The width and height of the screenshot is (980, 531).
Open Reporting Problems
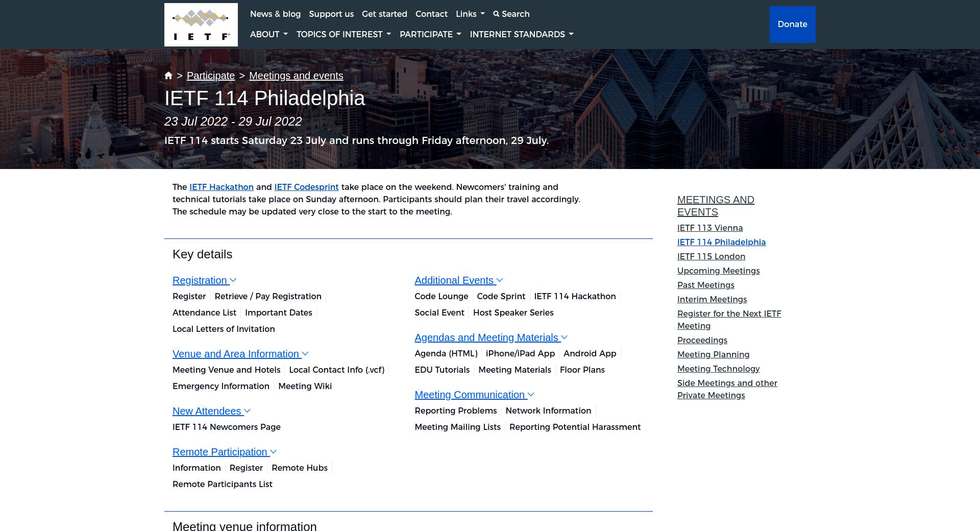[x=456, y=411]
